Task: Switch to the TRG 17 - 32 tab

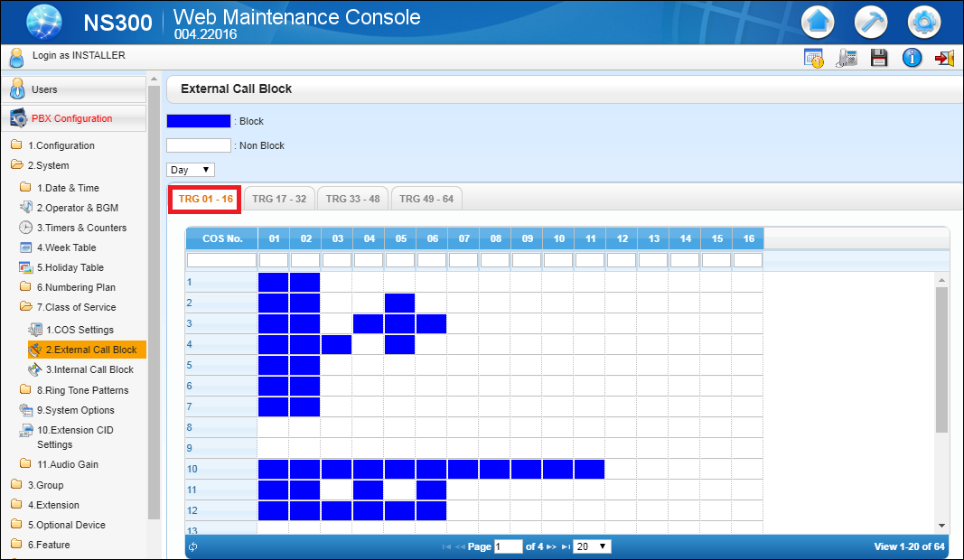Action: pyautogui.click(x=278, y=198)
